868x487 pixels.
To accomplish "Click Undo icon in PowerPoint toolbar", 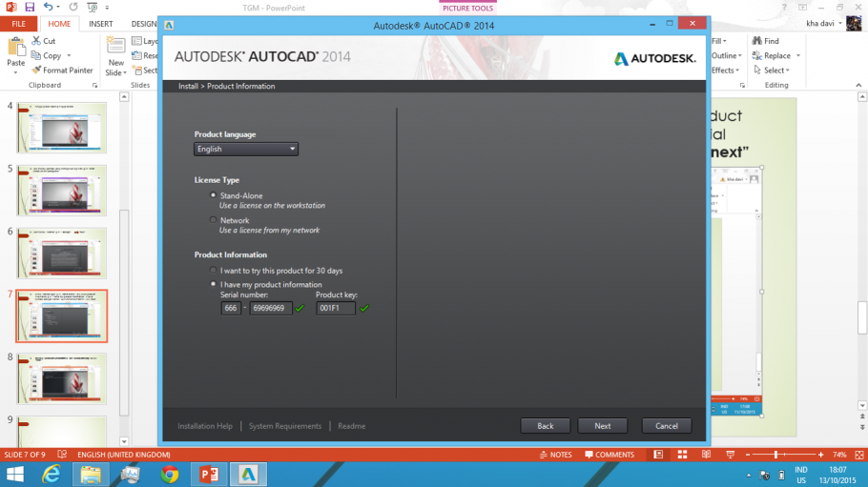I will pyautogui.click(x=48, y=8).
